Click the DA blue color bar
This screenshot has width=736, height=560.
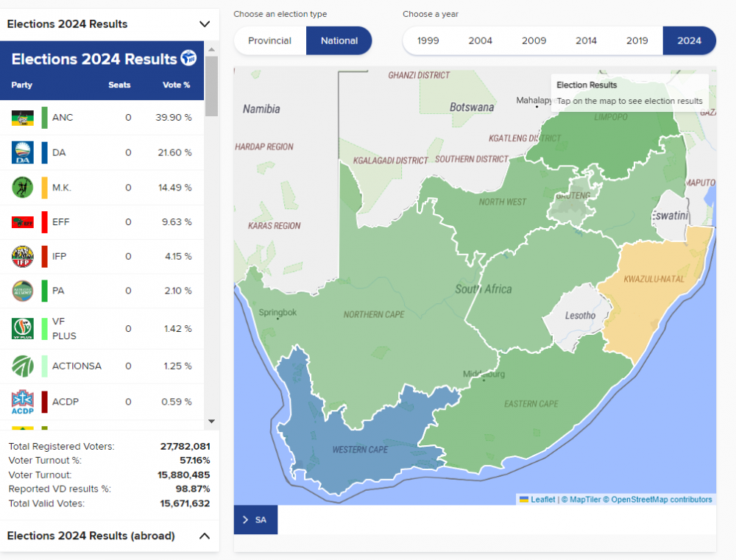point(45,152)
